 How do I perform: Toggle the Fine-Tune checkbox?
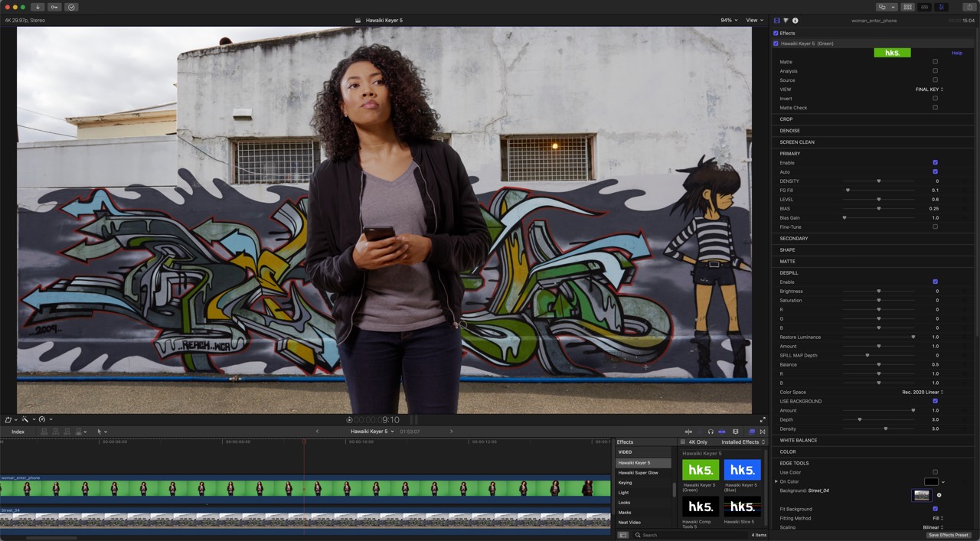935,227
